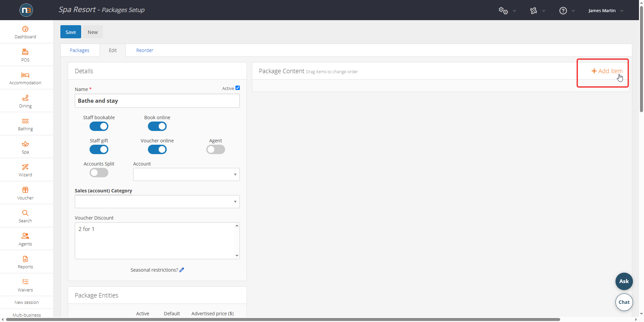Open the Voucher gift icon
644x322 pixels.
(x=25, y=190)
